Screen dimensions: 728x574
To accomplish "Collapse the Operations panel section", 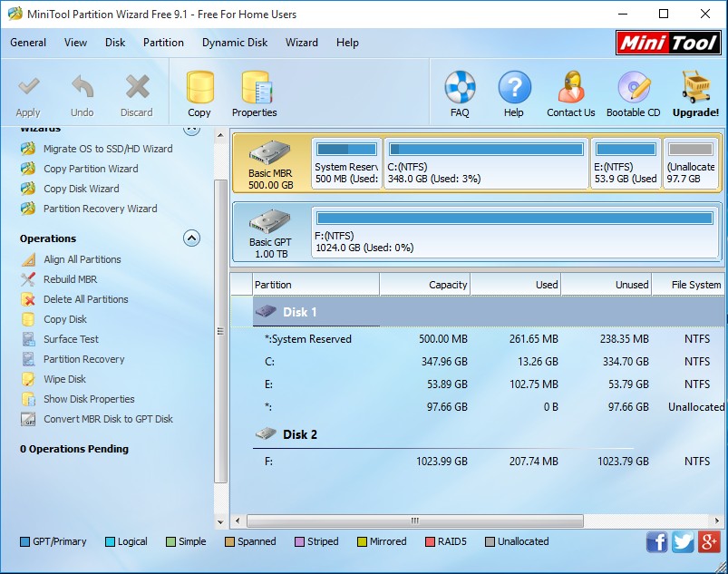I will pyautogui.click(x=191, y=238).
